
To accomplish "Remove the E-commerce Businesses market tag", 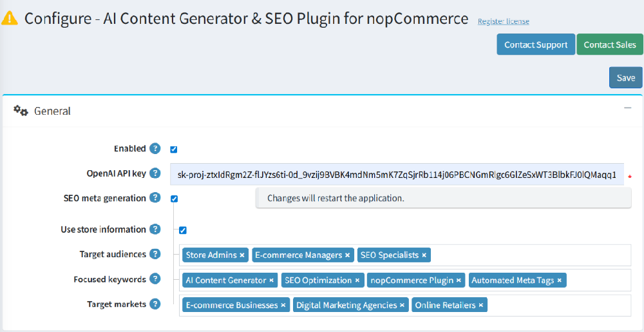I will (x=283, y=306).
